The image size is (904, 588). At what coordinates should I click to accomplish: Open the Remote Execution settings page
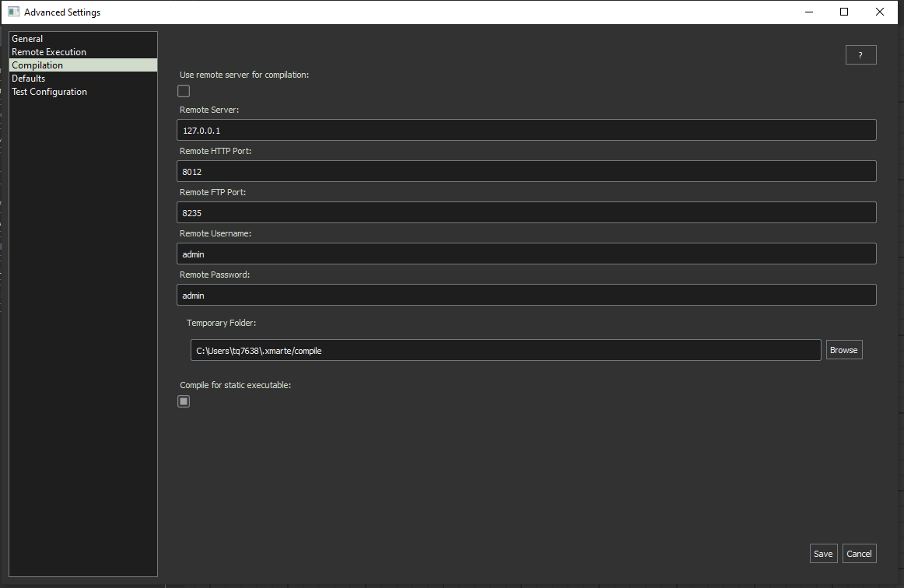pyautogui.click(x=49, y=52)
